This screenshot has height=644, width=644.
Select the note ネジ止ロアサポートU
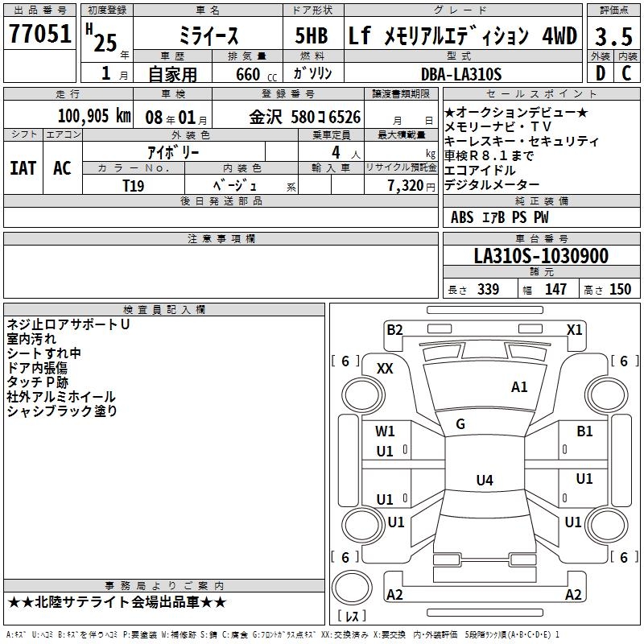68,324
